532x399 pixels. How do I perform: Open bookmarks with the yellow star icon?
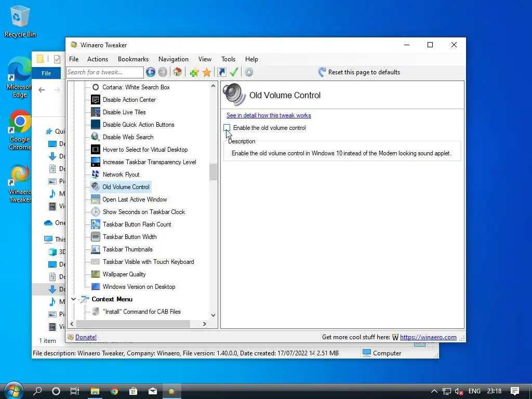coord(207,72)
